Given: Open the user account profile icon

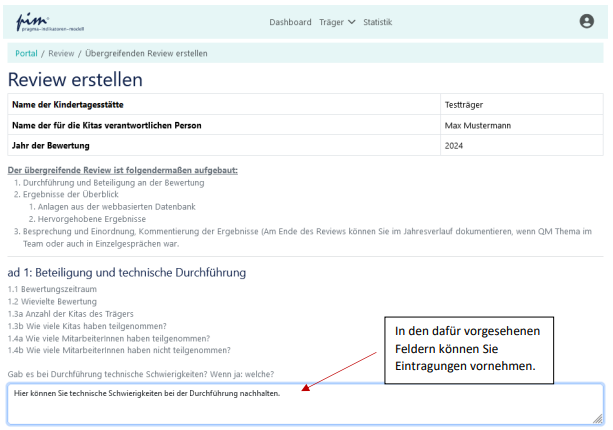Looking at the screenshot, I should (586, 21).
